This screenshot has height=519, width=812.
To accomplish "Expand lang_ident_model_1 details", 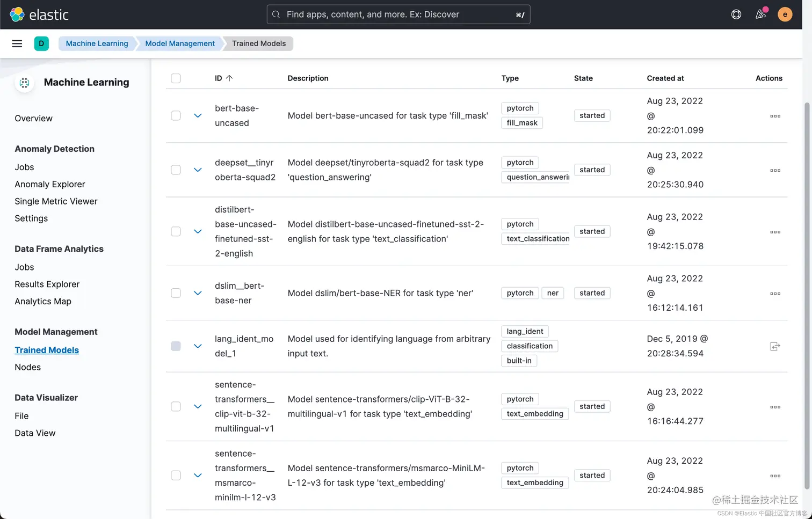I will click(198, 346).
